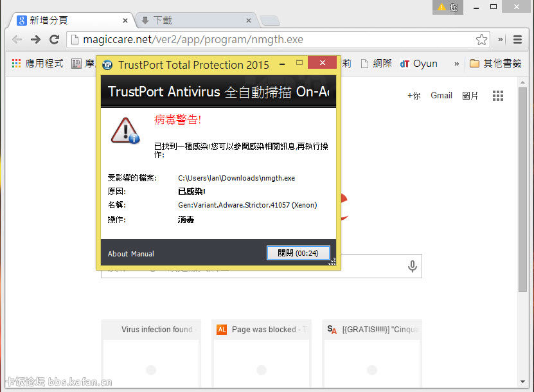
Task: Open the Manual link in TrustPort dialog
Action: click(x=143, y=254)
